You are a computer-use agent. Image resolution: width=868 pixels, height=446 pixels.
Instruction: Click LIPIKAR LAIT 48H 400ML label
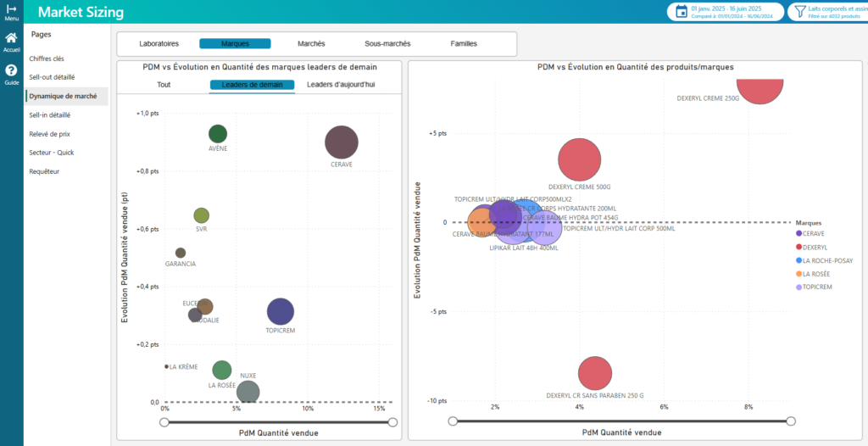point(524,248)
